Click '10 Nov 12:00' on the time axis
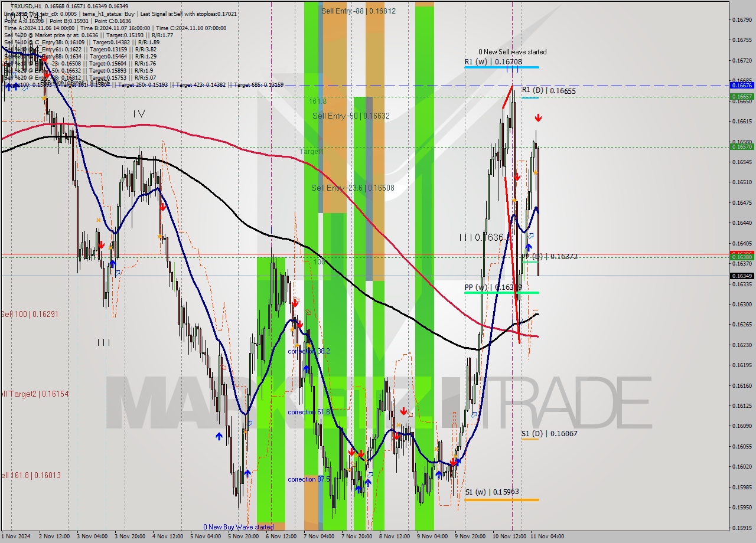This screenshot has height=543, width=756. point(510,537)
